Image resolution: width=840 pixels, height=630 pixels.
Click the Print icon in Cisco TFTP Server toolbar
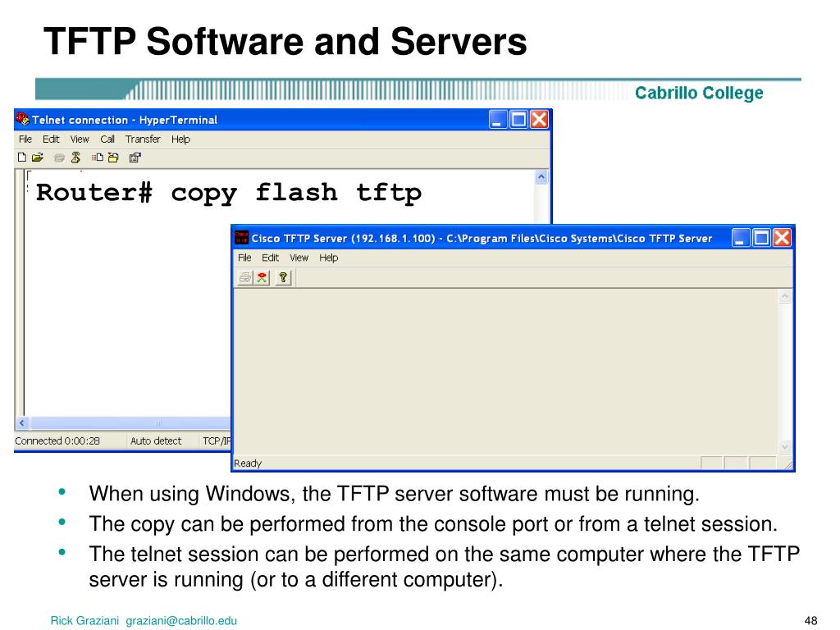pos(245,277)
